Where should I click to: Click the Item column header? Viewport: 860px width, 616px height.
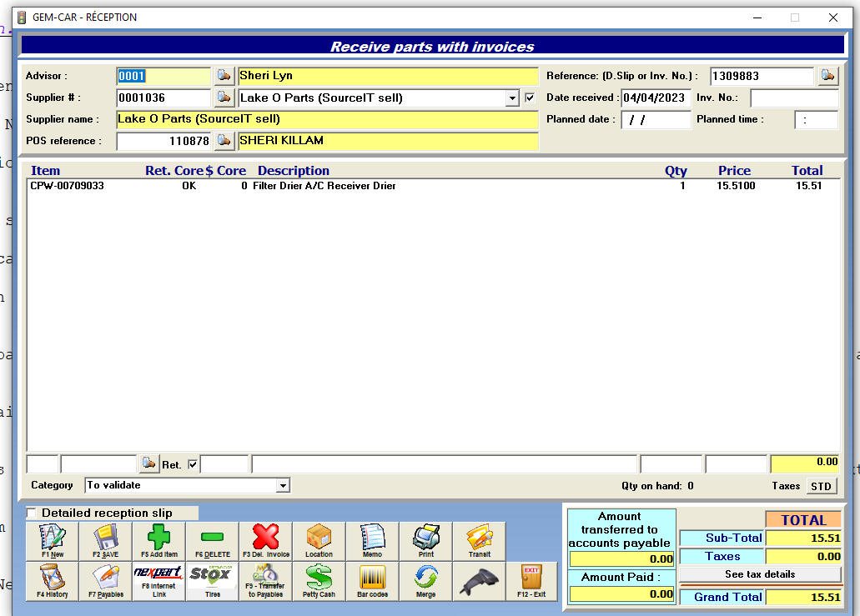(46, 171)
